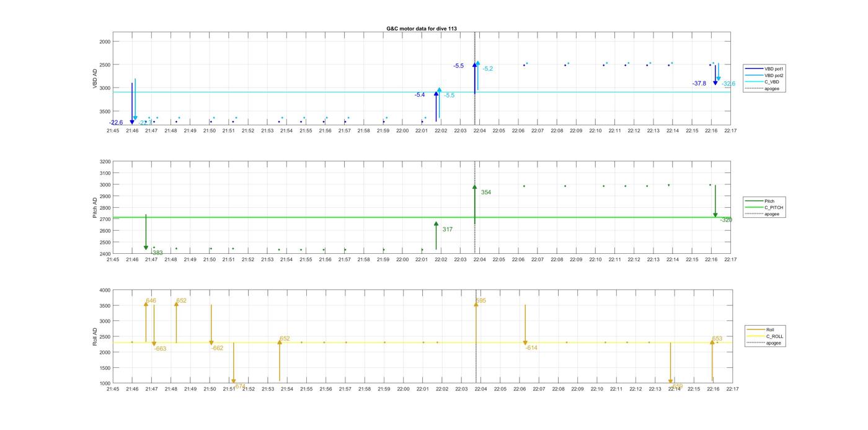The image size is (868, 430).
Task: Click the title "G&C motor data for dive 113"
Action: click(422, 29)
